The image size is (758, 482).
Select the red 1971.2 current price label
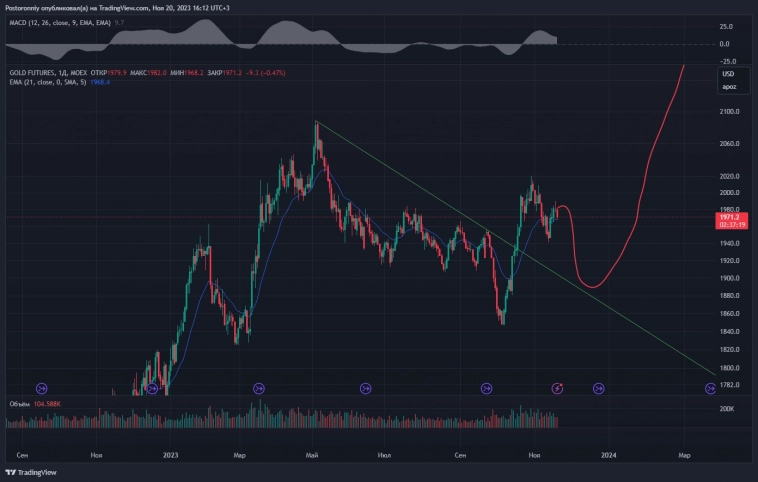coord(728,216)
